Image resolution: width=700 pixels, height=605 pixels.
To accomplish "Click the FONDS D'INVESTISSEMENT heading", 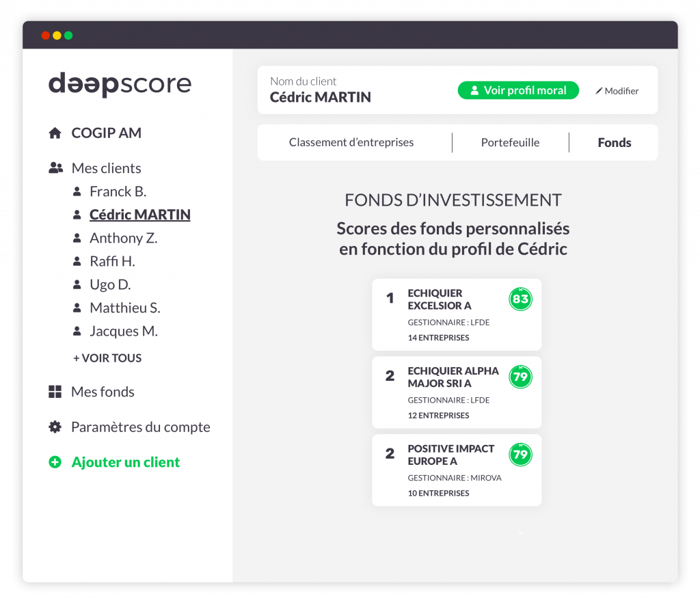I will pos(453,200).
